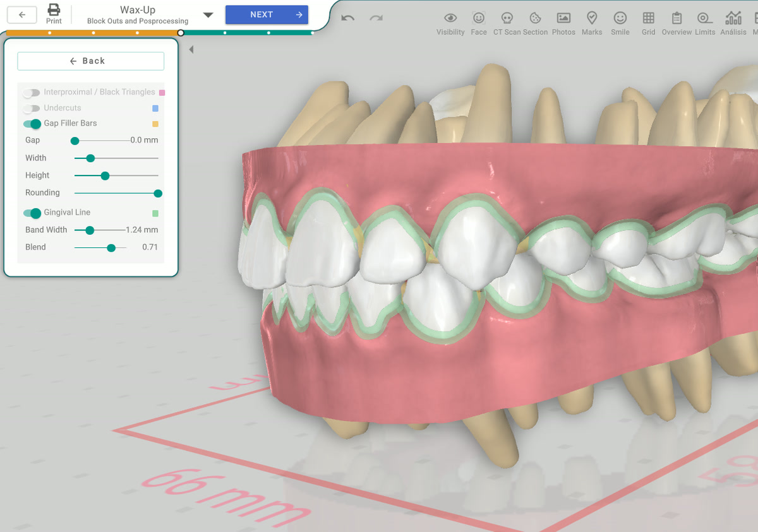758x532 pixels.
Task: Disable the Gap Filler Bars toggle
Action: (x=32, y=124)
